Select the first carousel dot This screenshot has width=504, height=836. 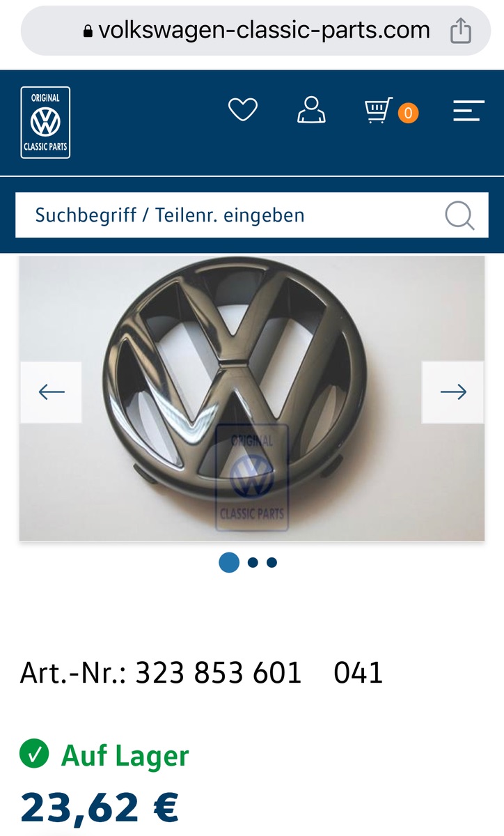[229, 562]
